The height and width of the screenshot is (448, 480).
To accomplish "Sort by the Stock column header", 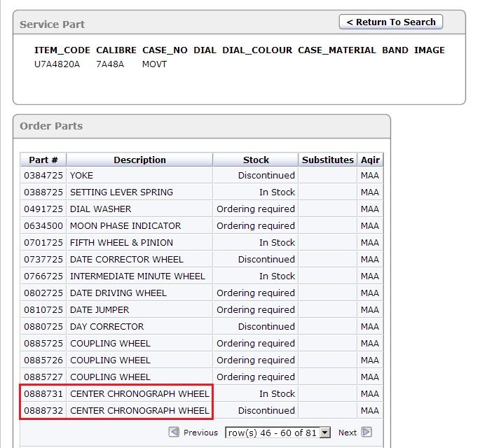I will [x=256, y=160].
